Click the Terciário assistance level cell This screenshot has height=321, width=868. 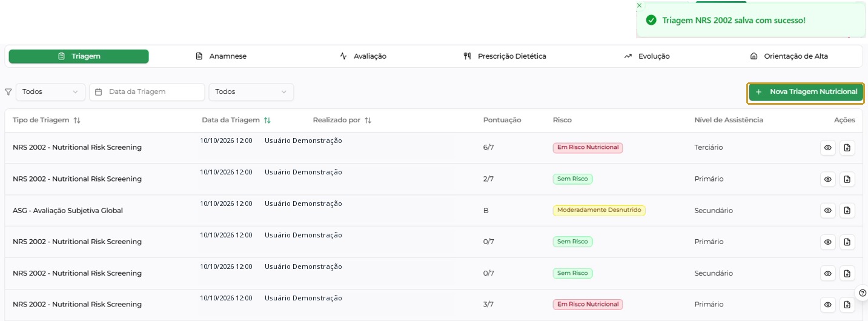(709, 148)
